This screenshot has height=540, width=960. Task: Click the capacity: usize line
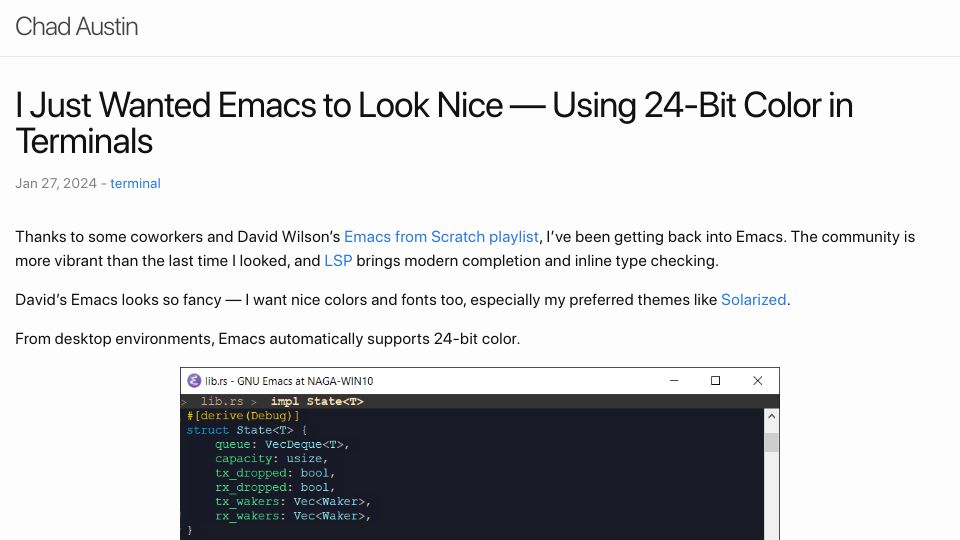[271, 459]
